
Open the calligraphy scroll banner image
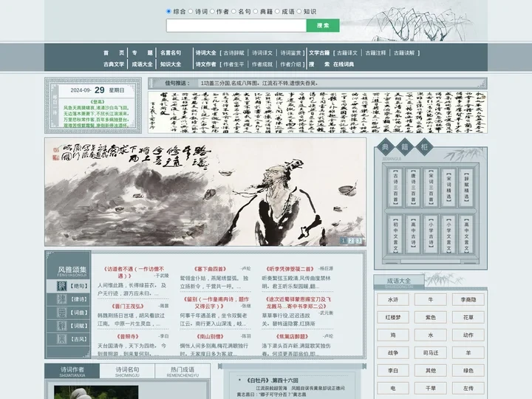(318, 112)
